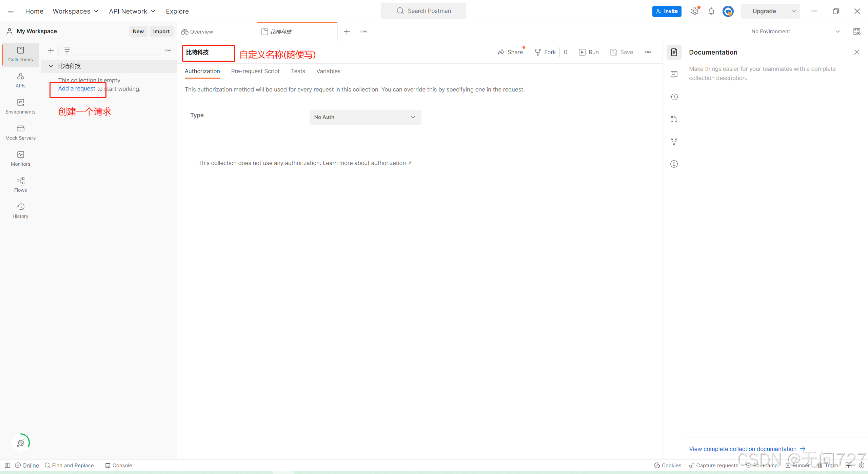Viewport: 868px width, 474px height.
Task: Open the notifications bell
Action: pyautogui.click(x=711, y=11)
